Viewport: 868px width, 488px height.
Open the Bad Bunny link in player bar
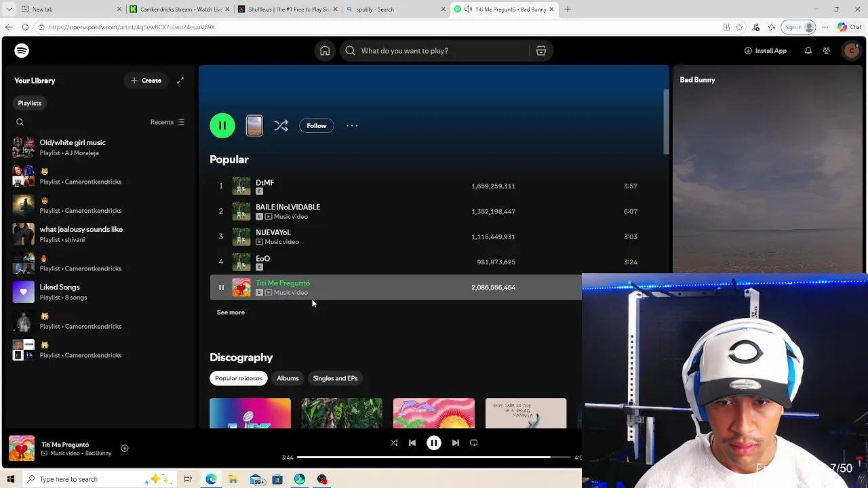98,453
